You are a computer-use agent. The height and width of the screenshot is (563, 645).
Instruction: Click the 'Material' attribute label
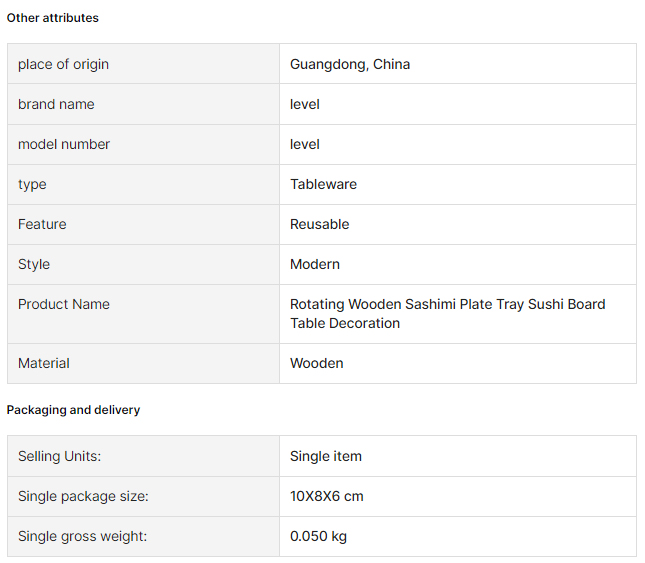pyautogui.click(x=44, y=363)
